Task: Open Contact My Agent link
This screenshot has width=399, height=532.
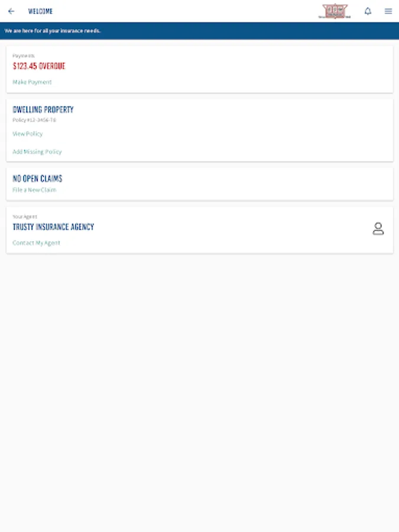Action: click(x=36, y=243)
